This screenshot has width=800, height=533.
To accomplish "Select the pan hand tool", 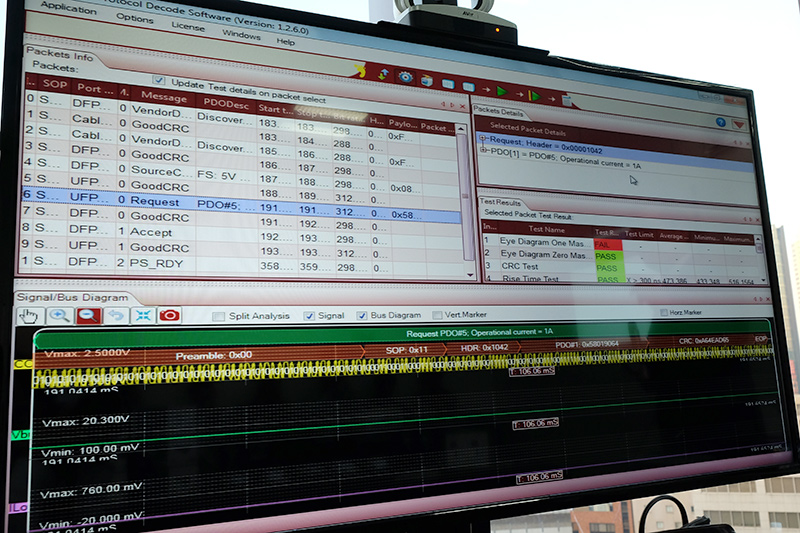I will [x=29, y=316].
